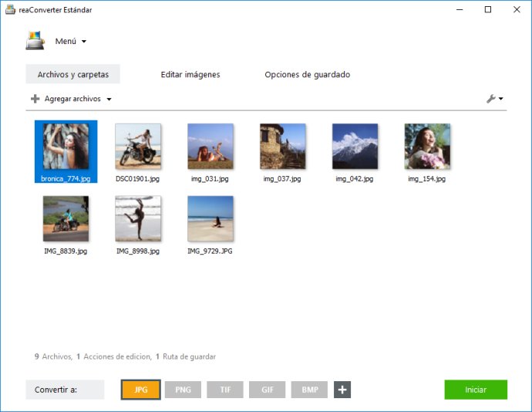
Task: Click the file name DSC01901.jpg
Action: [138, 179]
